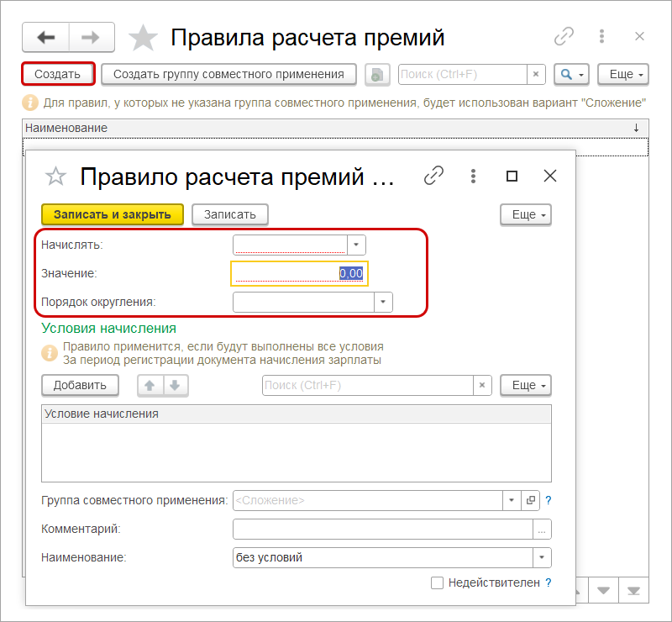Click into the 'Начислять' field
Image resolution: width=672 pixels, height=622 pixels.
point(290,245)
